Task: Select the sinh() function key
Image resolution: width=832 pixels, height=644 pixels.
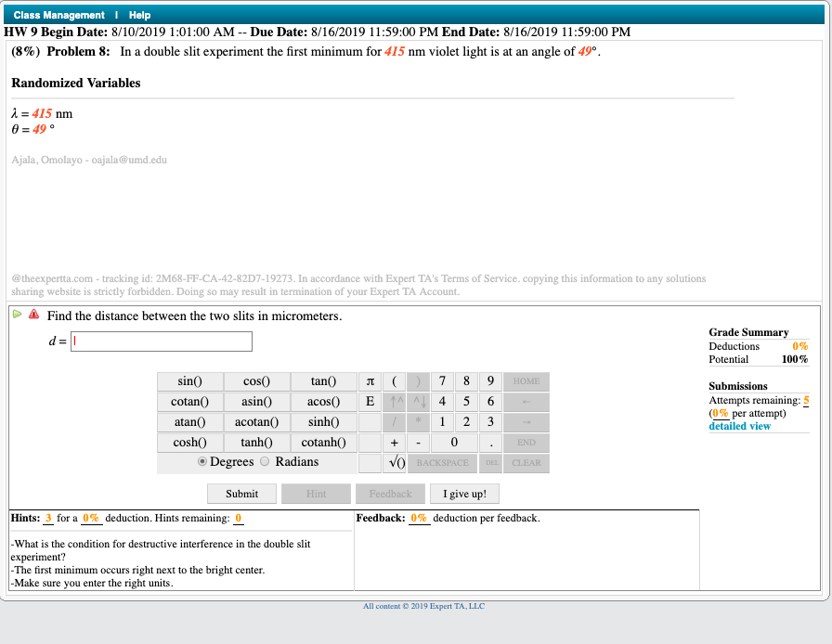Action: [323, 422]
